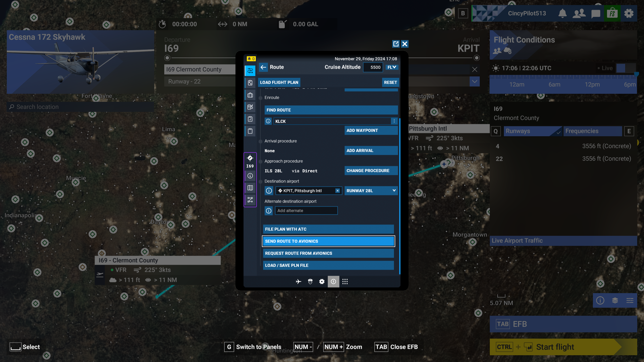Viewport: 644px width, 362px height.
Task: Toggle the Live time switch
Action: coord(626,68)
